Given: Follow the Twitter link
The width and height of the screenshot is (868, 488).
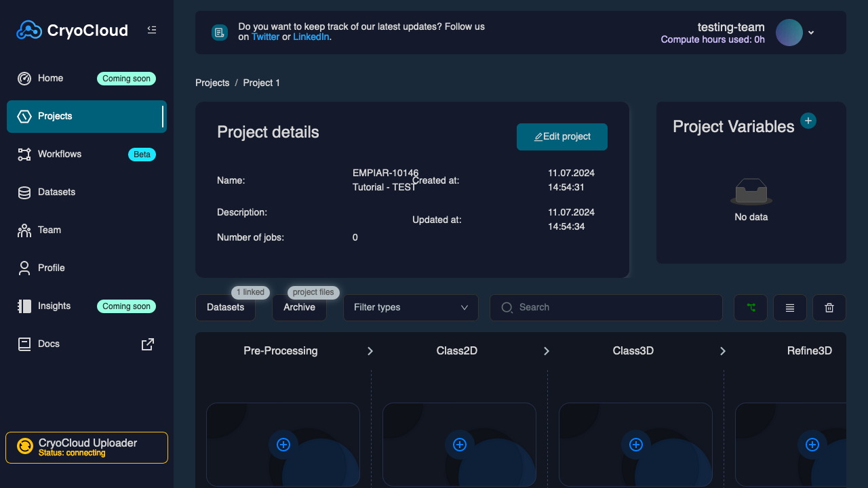Looking at the screenshot, I should click(265, 37).
